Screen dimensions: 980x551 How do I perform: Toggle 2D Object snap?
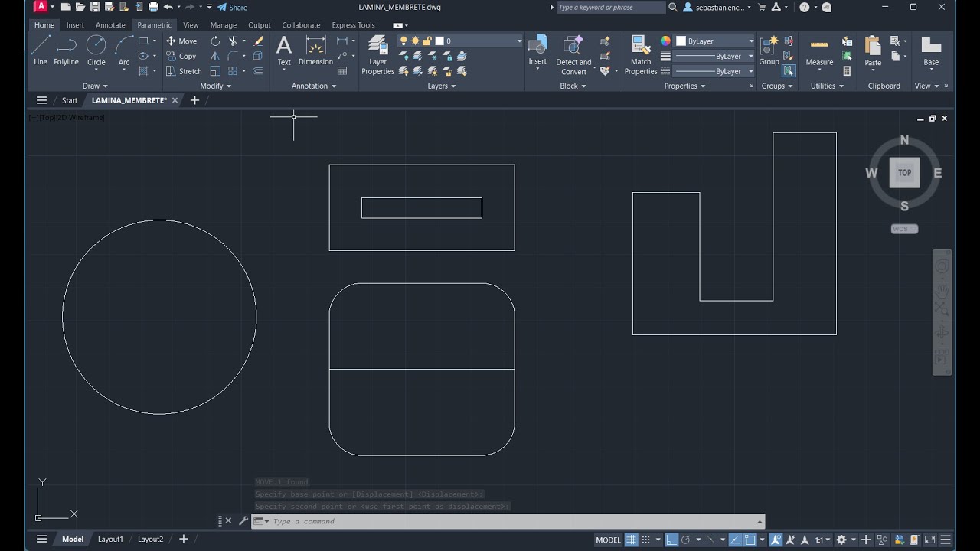tap(750, 540)
